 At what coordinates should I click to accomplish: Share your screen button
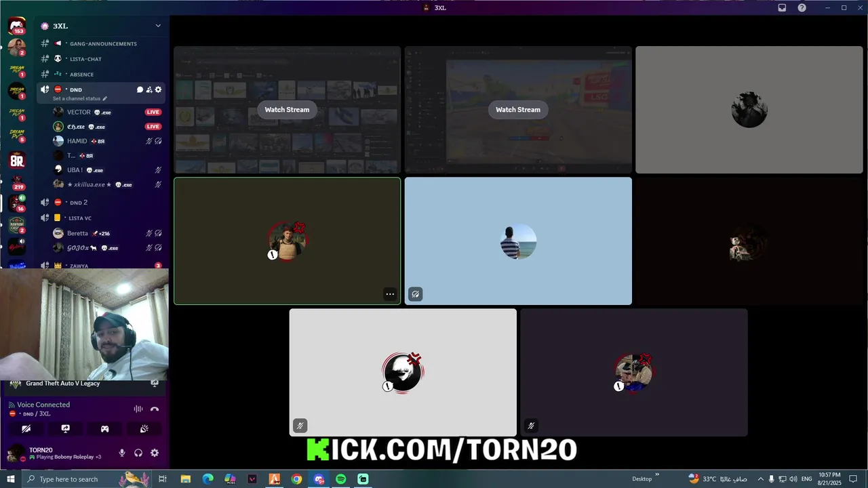[x=66, y=429]
